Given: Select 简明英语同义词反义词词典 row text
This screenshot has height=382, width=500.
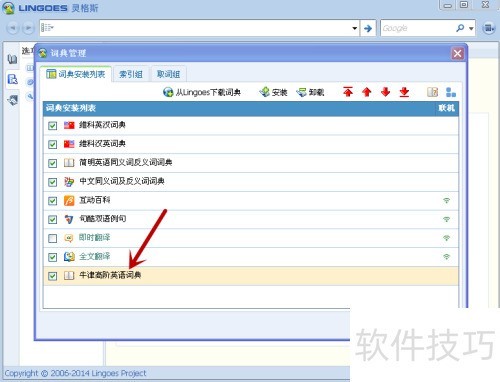Looking at the screenshot, I should [125, 162].
